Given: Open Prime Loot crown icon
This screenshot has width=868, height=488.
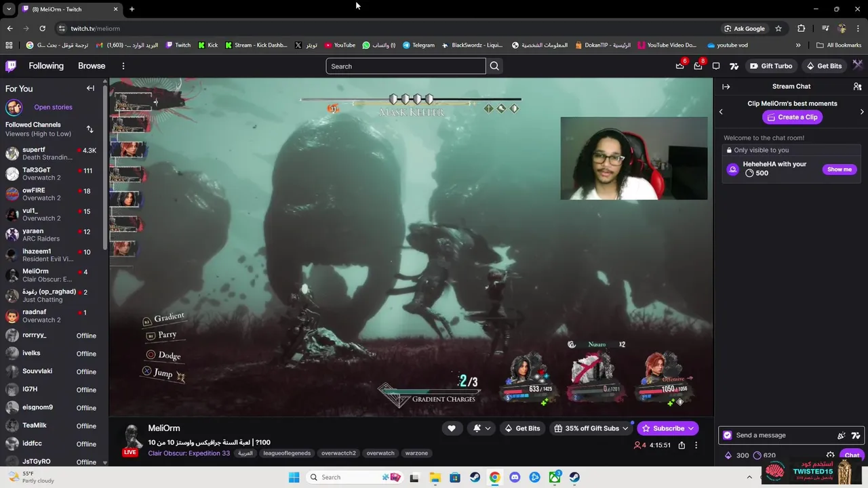Looking at the screenshot, I should tap(680, 66).
